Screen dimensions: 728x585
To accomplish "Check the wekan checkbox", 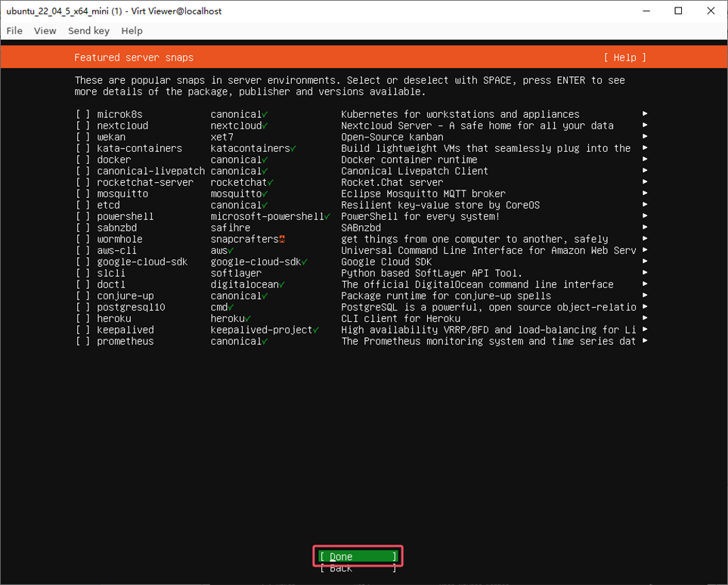I will pos(82,137).
